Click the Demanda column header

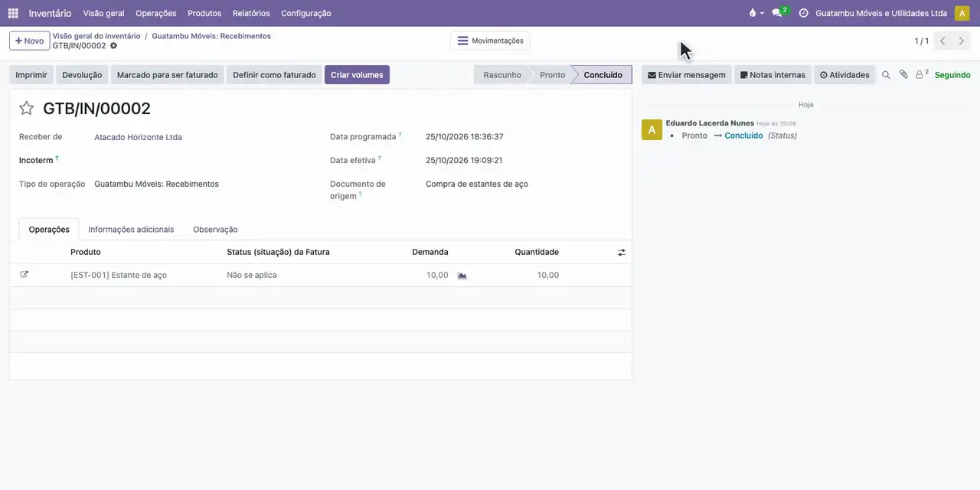click(x=430, y=252)
